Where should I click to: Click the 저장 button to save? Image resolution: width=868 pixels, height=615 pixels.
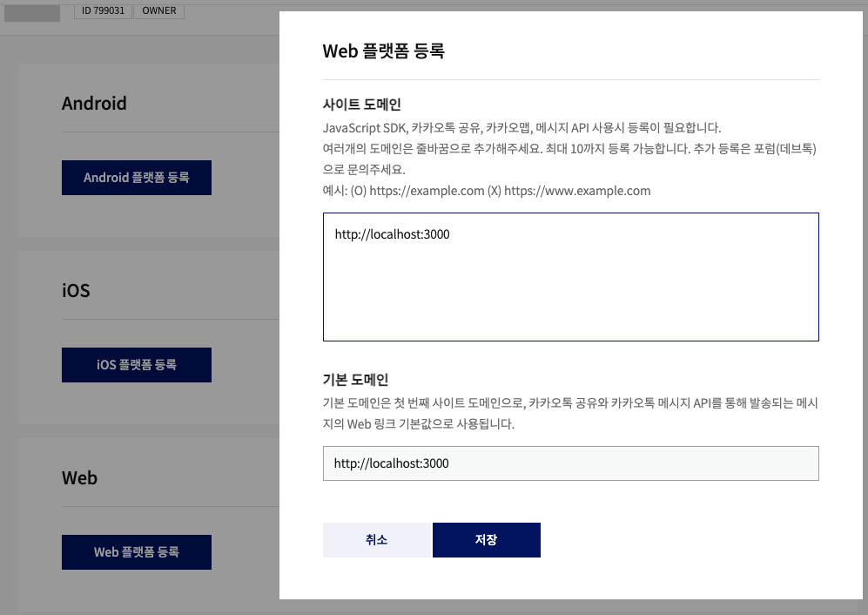[x=486, y=540]
